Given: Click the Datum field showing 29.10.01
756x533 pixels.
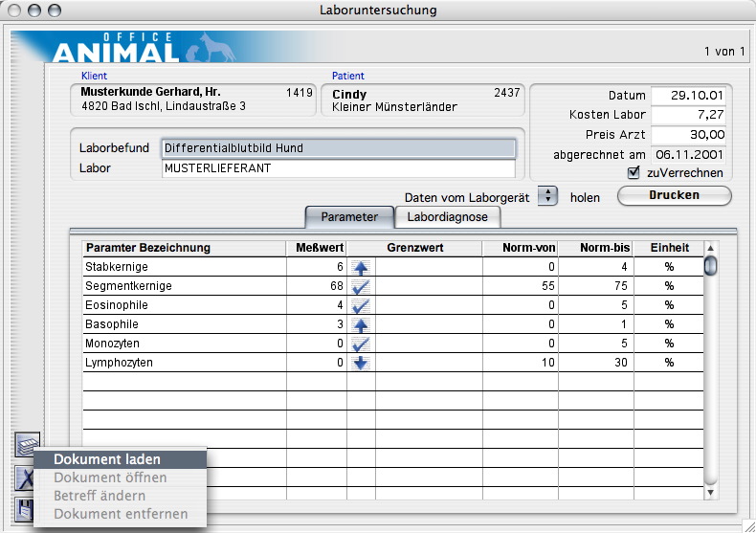Looking at the screenshot, I should click(x=687, y=96).
